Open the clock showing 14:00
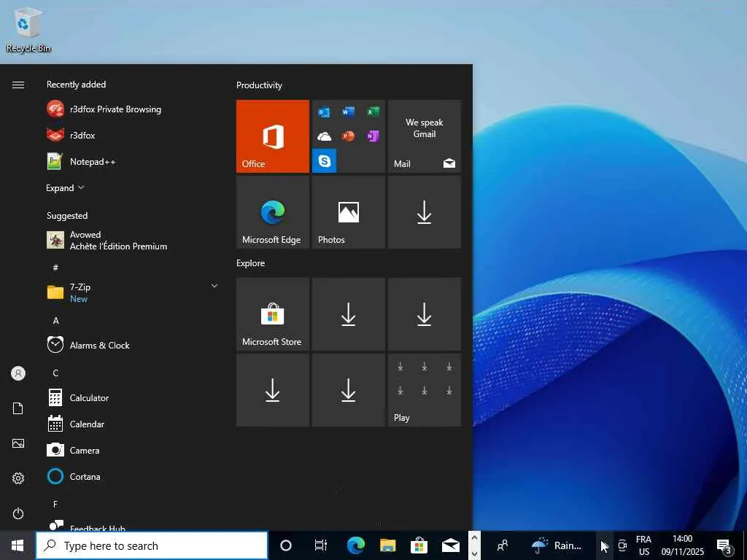This screenshot has height=560, width=747. coord(682,545)
